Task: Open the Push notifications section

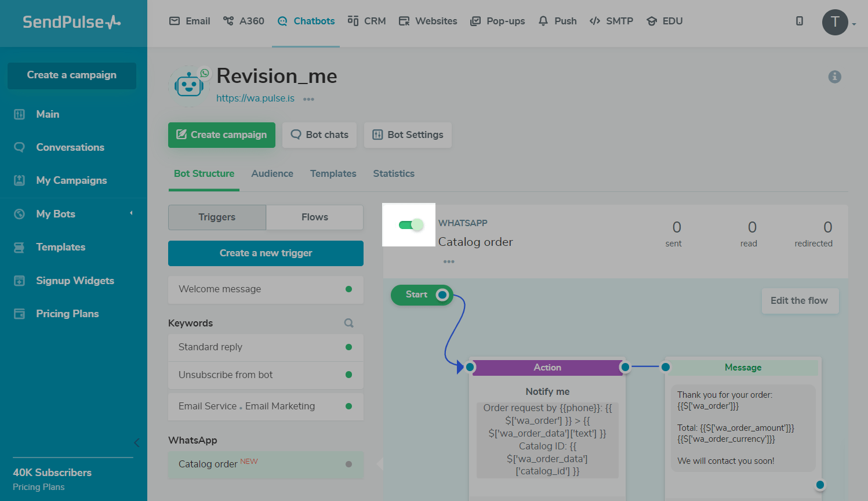Action: (557, 21)
